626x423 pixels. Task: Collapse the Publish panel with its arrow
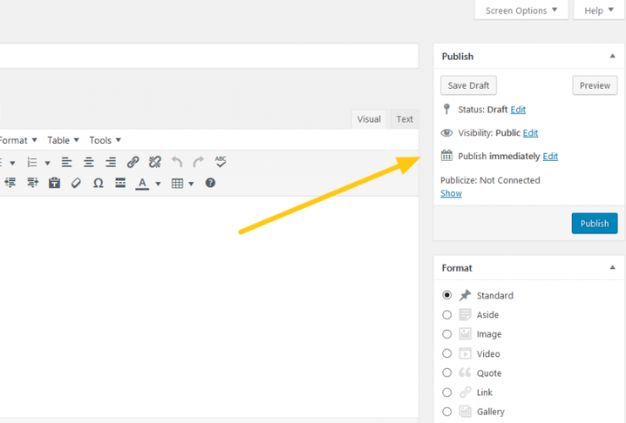click(612, 56)
